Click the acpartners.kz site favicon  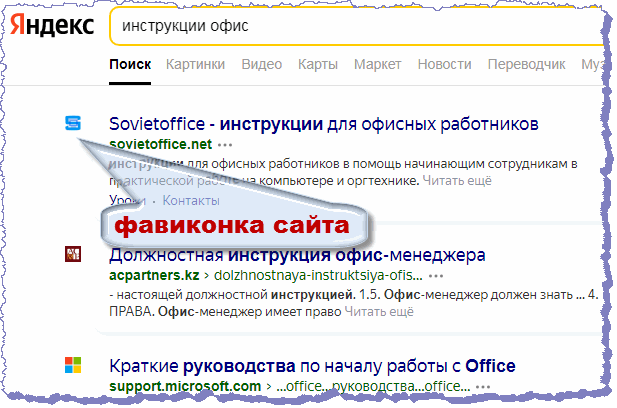point(73,254)
